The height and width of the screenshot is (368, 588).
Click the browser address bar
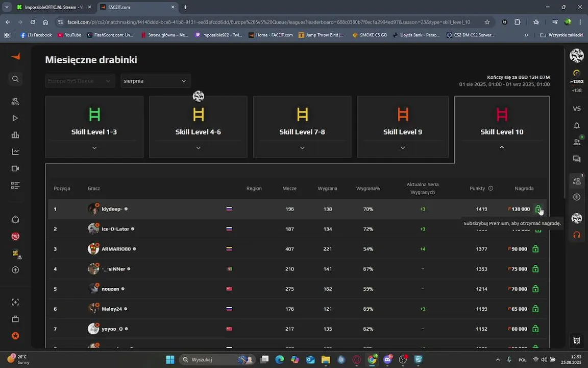coord(268,22)
